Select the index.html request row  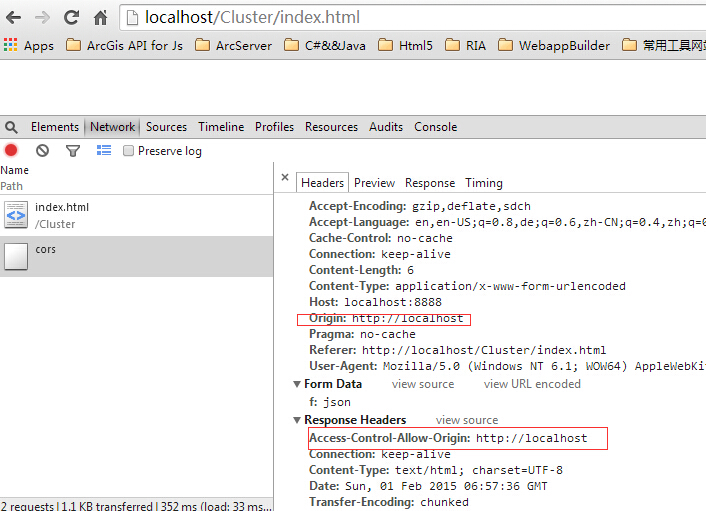[62, 214]
